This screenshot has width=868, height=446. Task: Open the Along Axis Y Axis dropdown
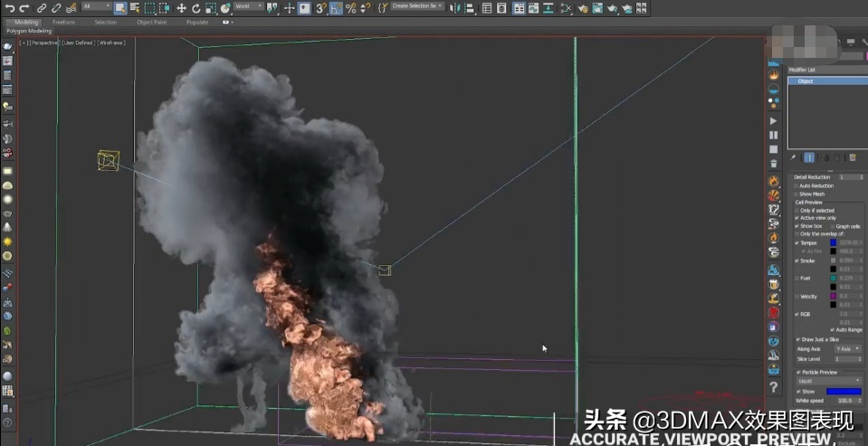[x=847, y=349]
